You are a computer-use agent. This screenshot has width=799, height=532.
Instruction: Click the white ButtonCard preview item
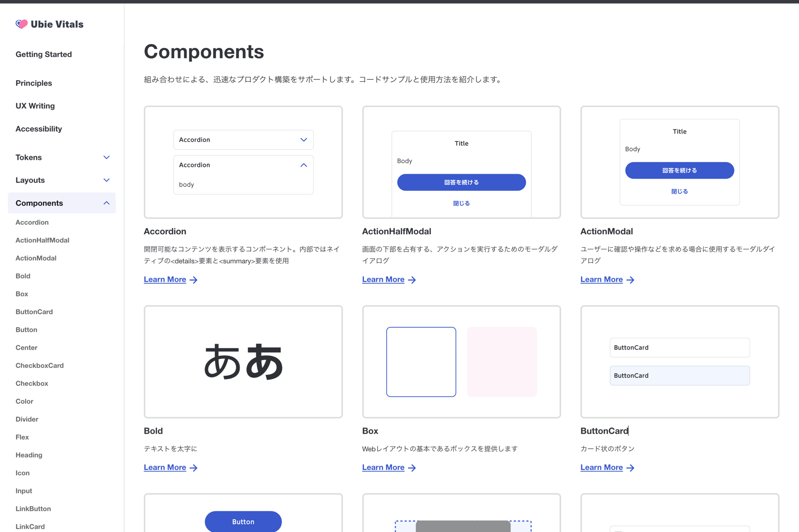point(679,348)
